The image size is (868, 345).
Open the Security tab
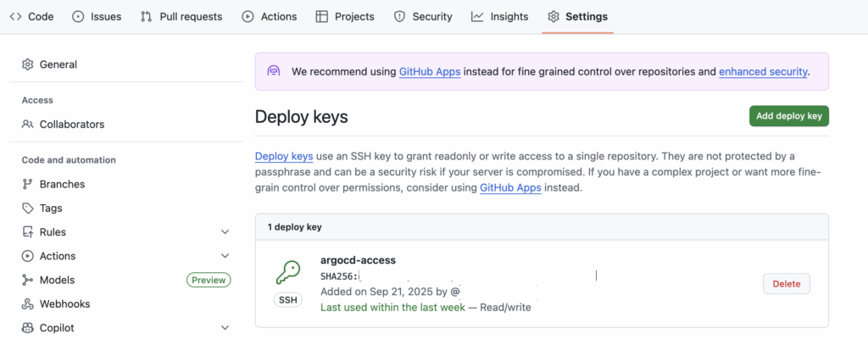click(423, 16)
